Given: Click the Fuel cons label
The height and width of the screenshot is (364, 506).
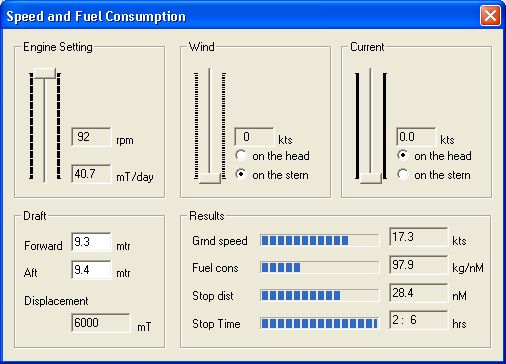Looking at the screenshot, I should pos(215,268).
